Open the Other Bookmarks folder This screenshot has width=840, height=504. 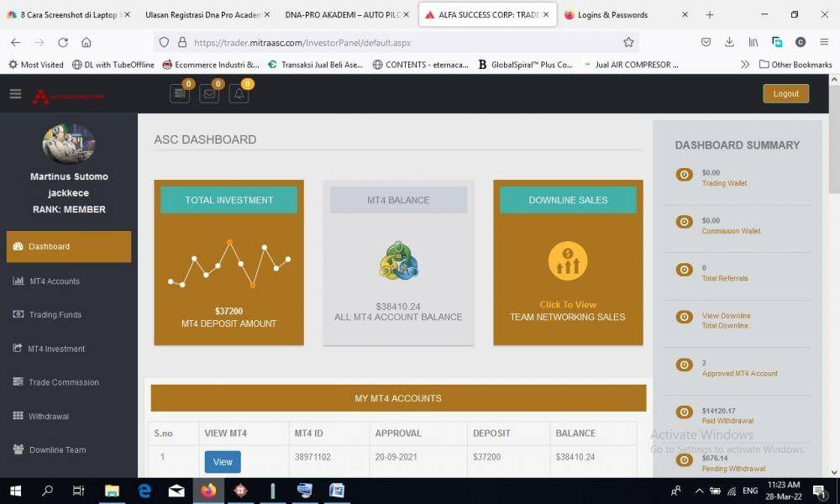tap(795, 65)
